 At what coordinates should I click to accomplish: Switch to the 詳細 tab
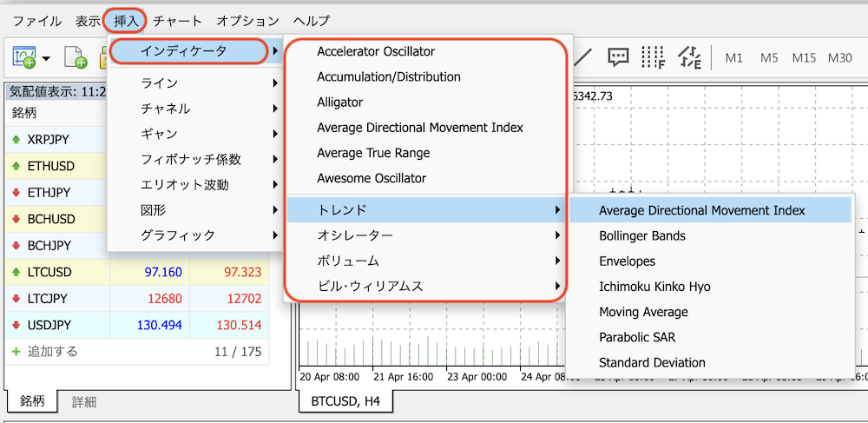(x=84, y=402)
